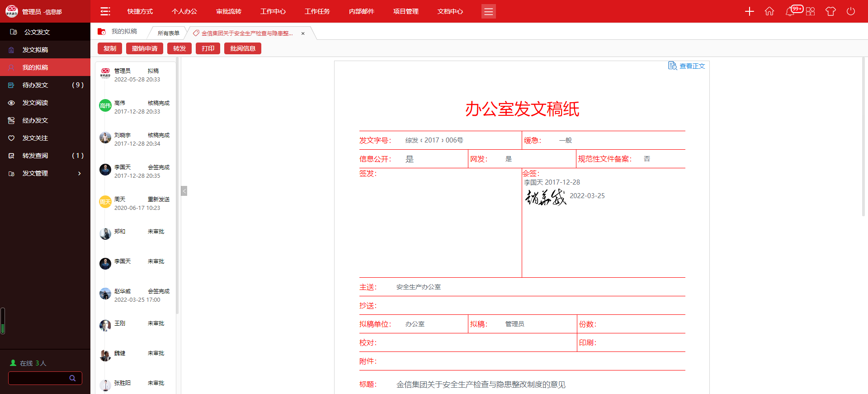Open the four-squares app grid icon
The width and height of the screenshot is (868, 394).
(x=811, y=11)
